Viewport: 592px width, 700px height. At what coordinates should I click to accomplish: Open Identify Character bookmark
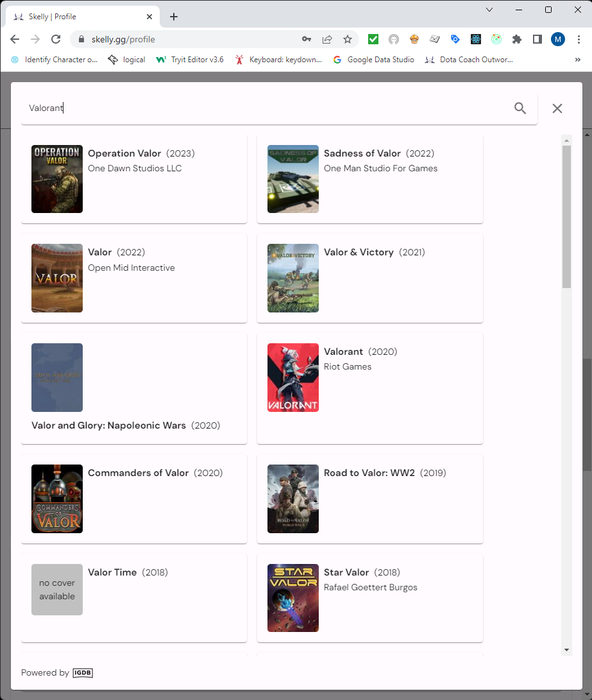(55, 60)
